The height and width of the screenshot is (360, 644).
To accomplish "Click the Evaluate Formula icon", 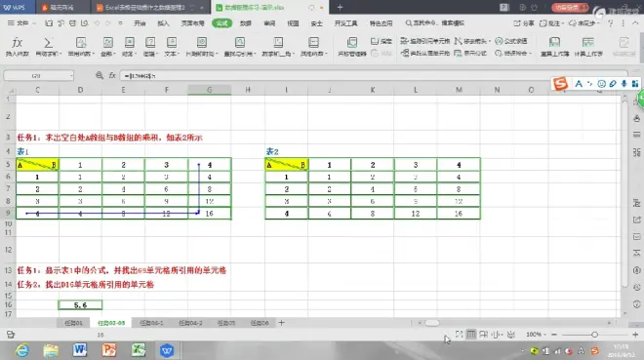I will tap(511, 41).
